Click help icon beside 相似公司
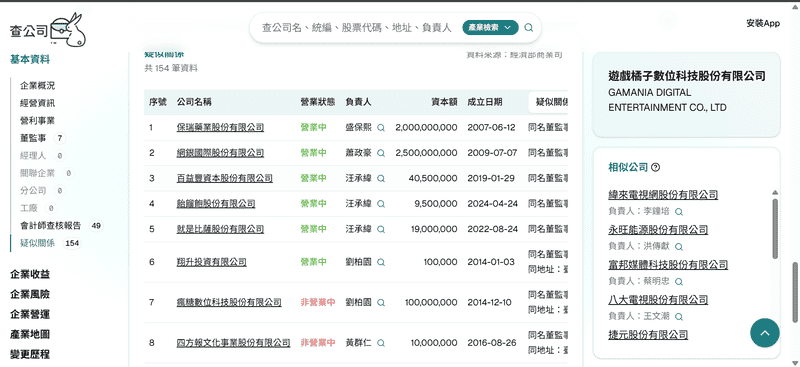 click(656, 167)
